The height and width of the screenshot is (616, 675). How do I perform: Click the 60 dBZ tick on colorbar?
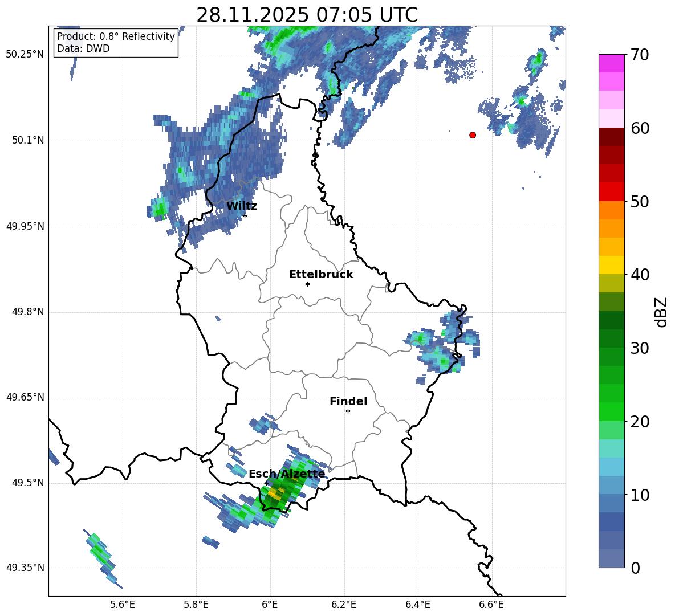pos(639,128)
